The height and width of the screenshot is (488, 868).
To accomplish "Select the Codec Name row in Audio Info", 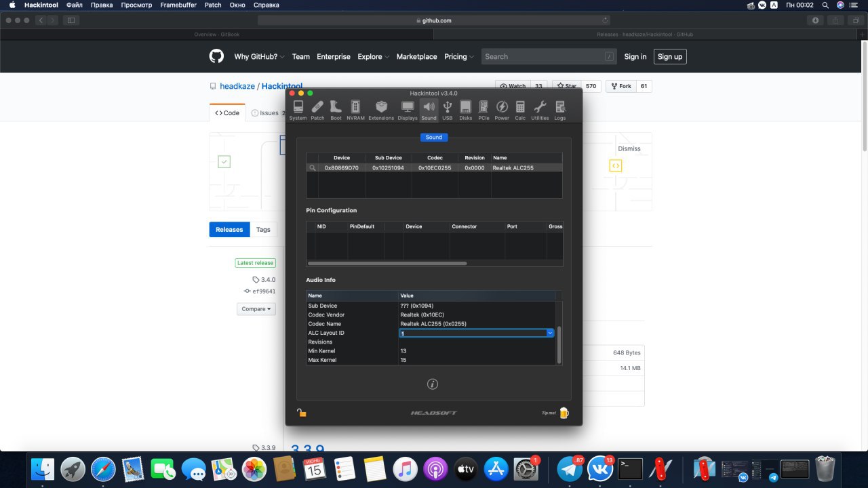I will coord(431,324).
